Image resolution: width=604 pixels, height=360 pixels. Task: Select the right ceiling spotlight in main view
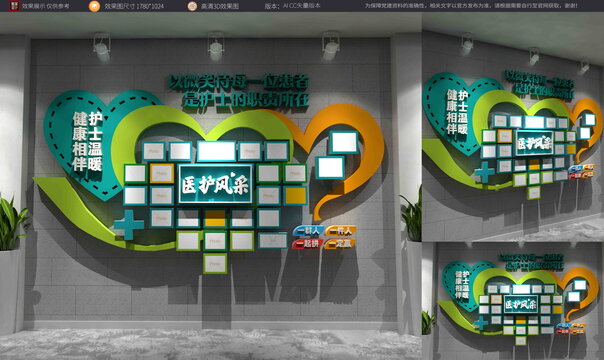(331, 46)
